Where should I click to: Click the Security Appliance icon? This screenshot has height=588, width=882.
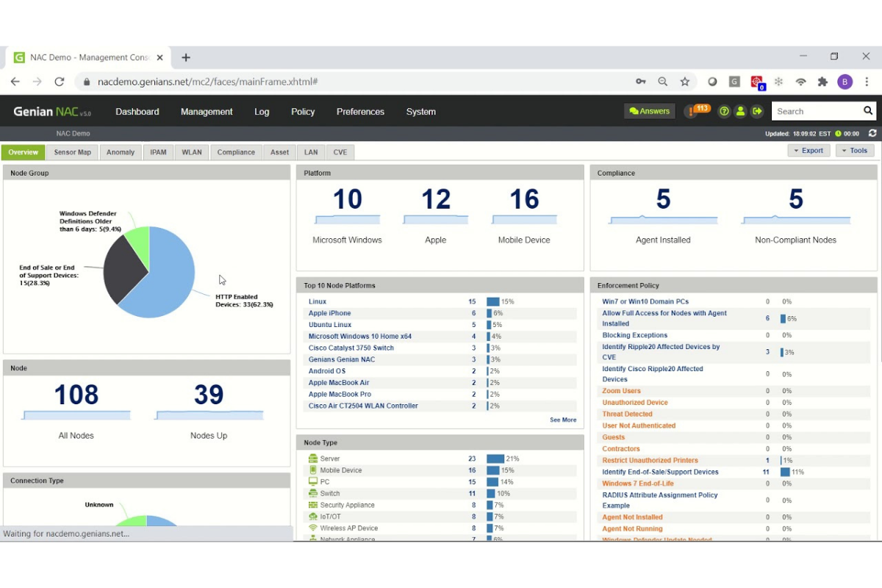(312, 505)
